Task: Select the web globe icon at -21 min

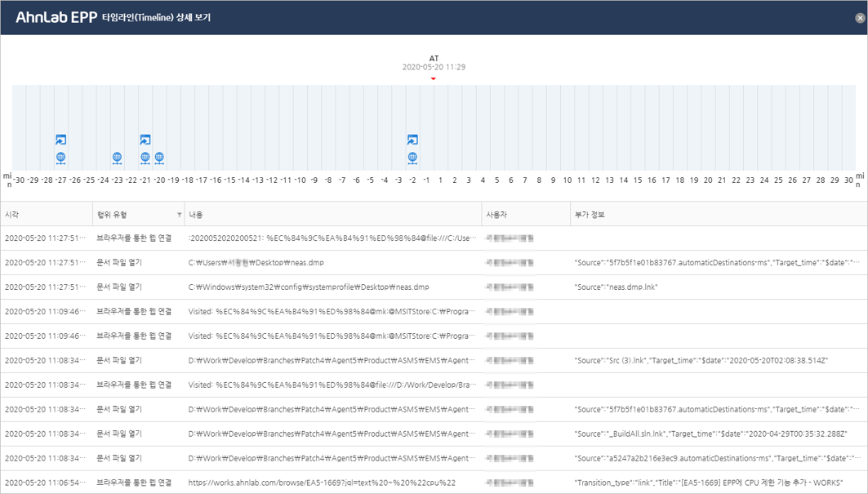Action: click(x=145, y=158)
